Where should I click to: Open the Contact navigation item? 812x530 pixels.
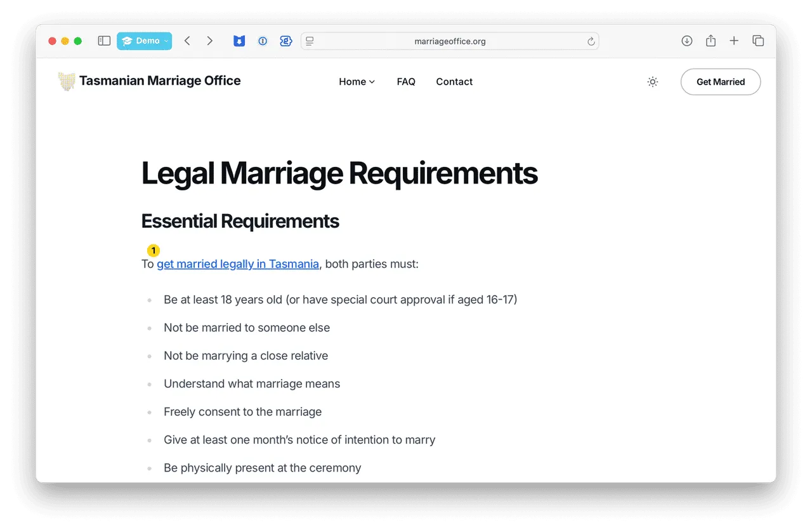[454, 82]
